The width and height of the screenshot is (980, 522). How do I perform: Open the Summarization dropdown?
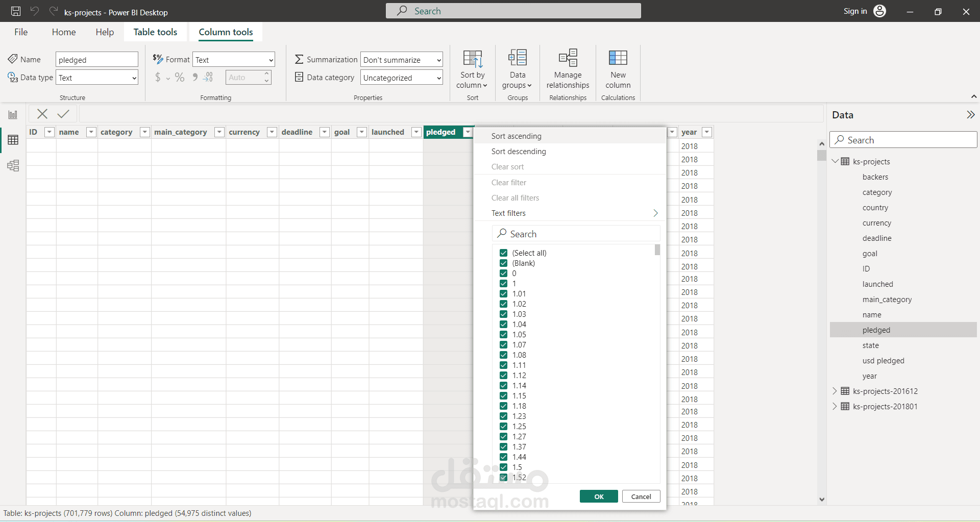coord(401,60)
